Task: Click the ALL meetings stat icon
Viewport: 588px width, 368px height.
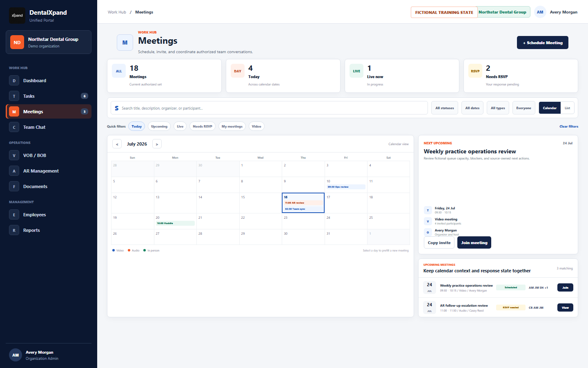Action: [x=119, y=71]
